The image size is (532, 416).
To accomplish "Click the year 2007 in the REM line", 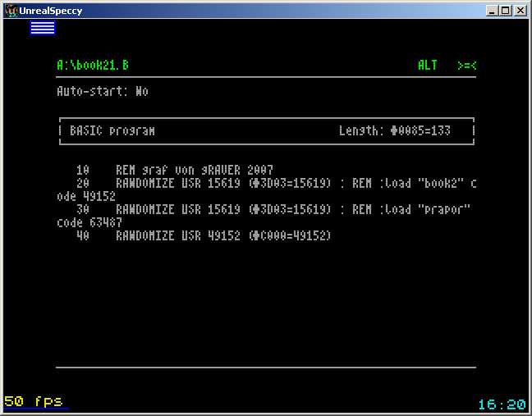I will coord(260,170).
